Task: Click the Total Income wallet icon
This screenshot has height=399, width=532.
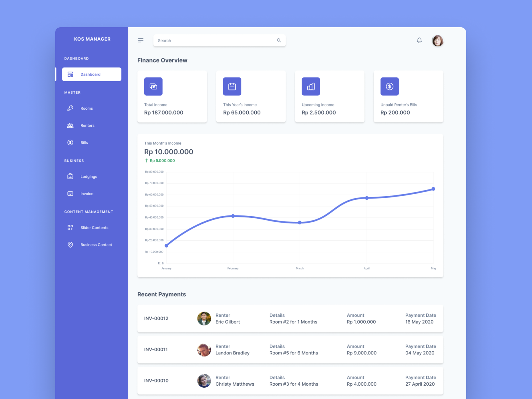Action: pyautogui.click(x=153, y=86)
